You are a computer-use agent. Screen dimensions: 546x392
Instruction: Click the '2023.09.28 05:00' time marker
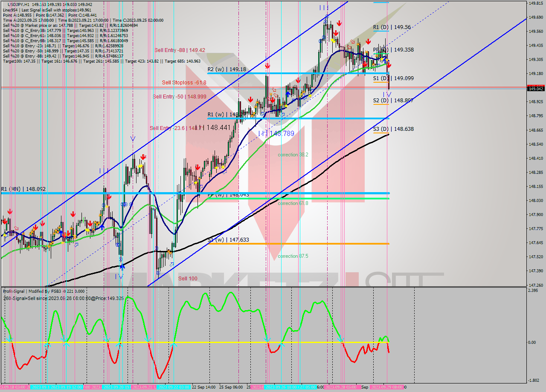(343, 387)
